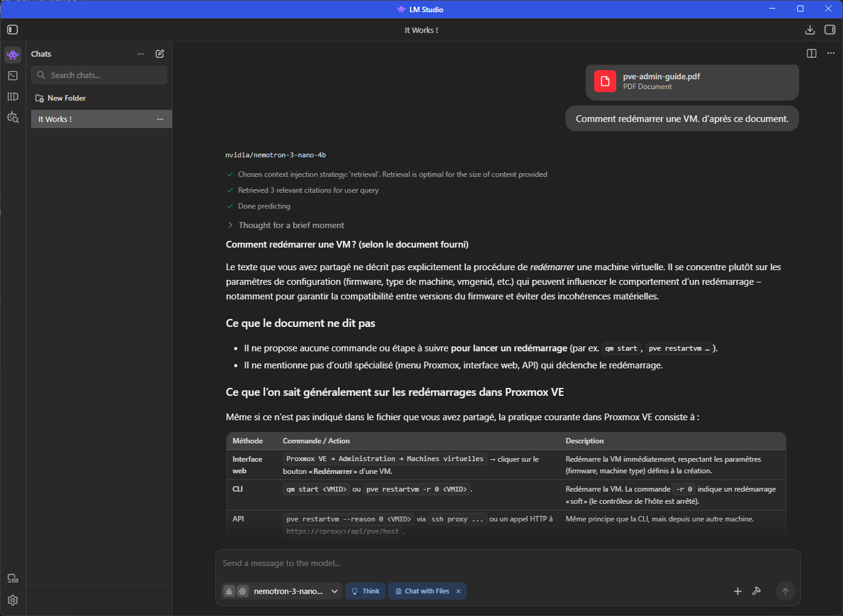Image resolution: width=843 pixels, height=616 pixels.
Task: Open the 'It Works !' chat options dots
Action: [x=160, y=119]
